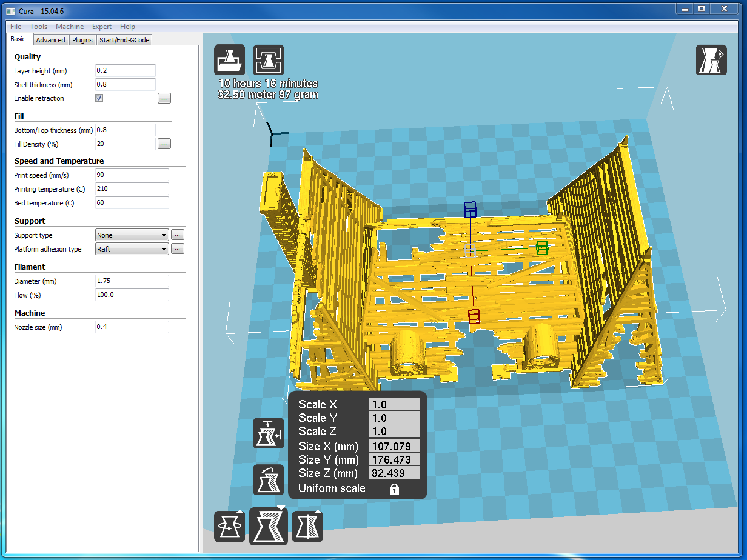The height and width of the screenshot is (560, 747).
Task: Open the View mode icon
Action: pyautogui.click(x=711, y=60)
